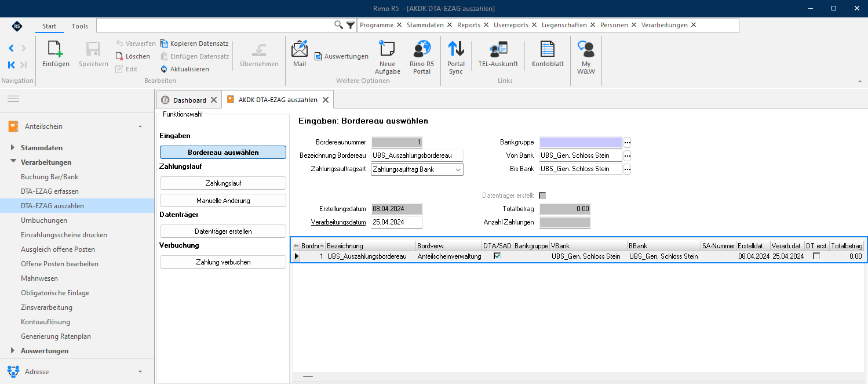
Task: Open Auswertungen reports icon
Action: tap(318, 56)
